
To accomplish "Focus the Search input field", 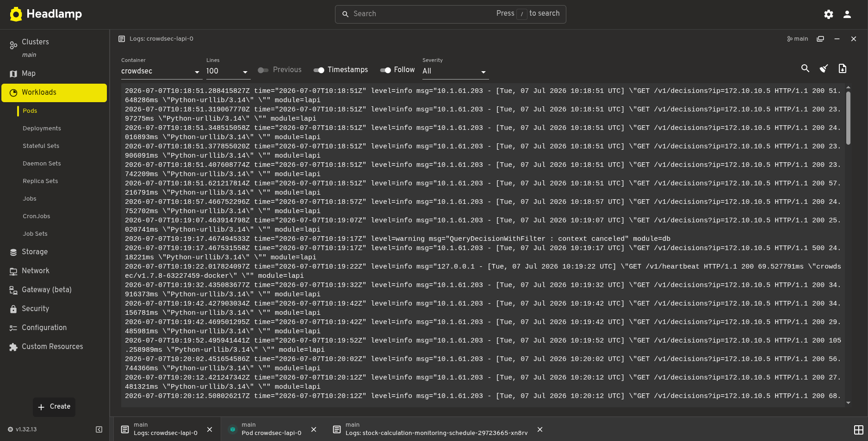I will 450,14.
